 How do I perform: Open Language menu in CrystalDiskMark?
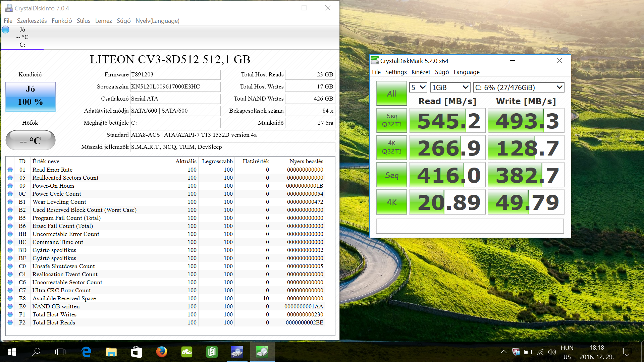467,72
